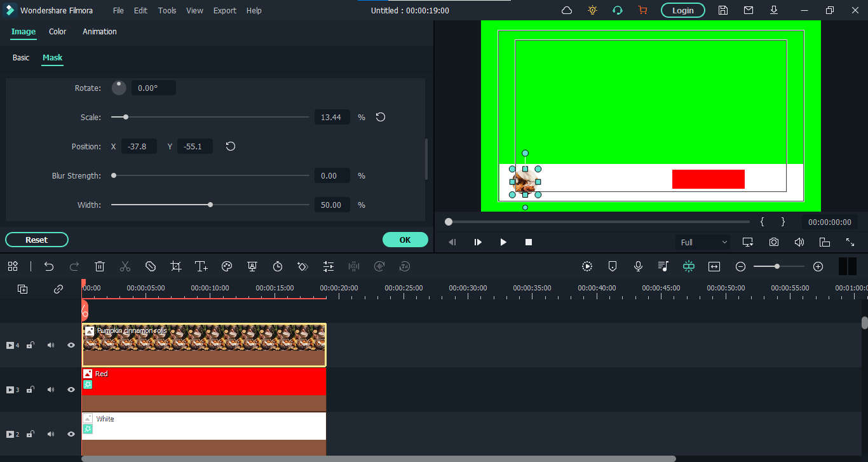The width and height of the screenshot is (868, 462).
Task: Lock track 4
Action: 30,345
